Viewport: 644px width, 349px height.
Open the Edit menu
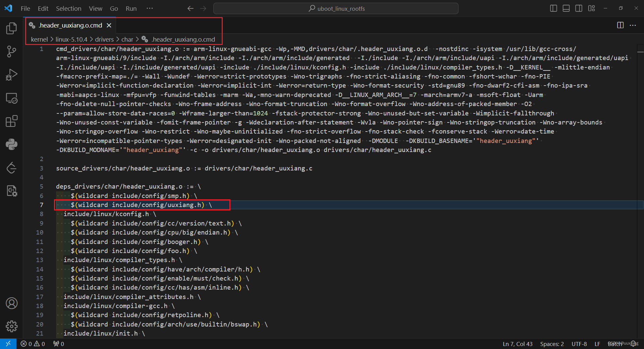click(43, 8)
